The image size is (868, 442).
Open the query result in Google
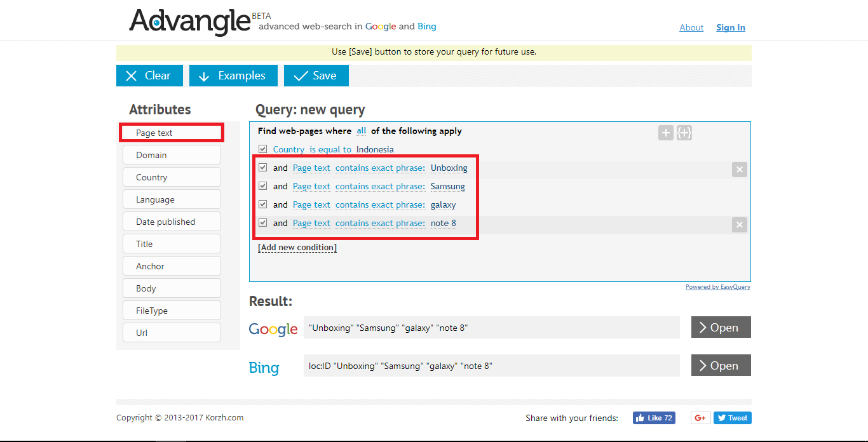click(x=721, y=328)
